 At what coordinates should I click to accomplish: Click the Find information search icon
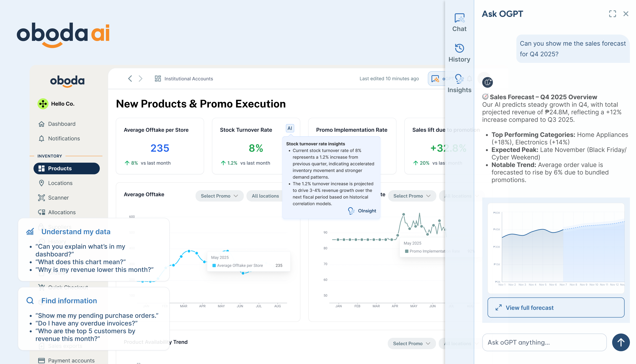coord(30,301)
